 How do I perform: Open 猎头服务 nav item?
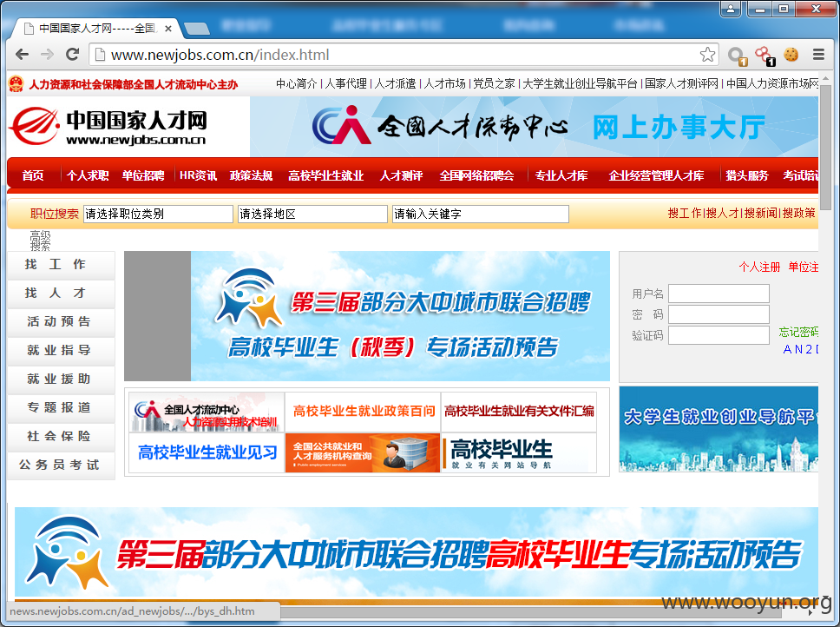tap(747, 175)
